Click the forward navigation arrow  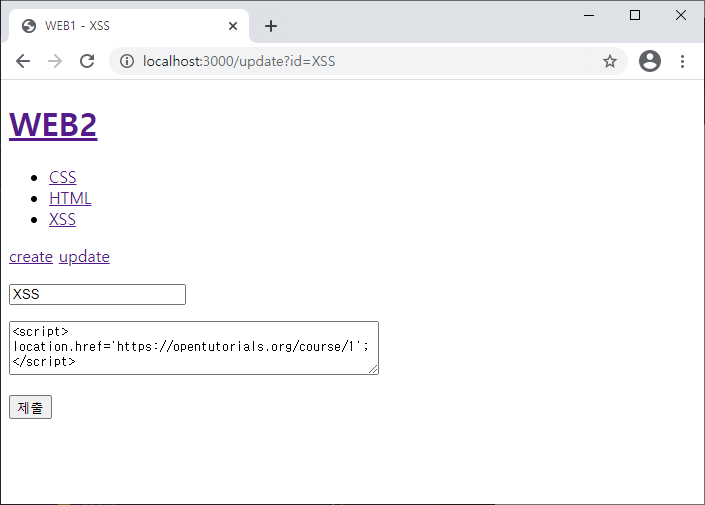[x=55, y=61]
